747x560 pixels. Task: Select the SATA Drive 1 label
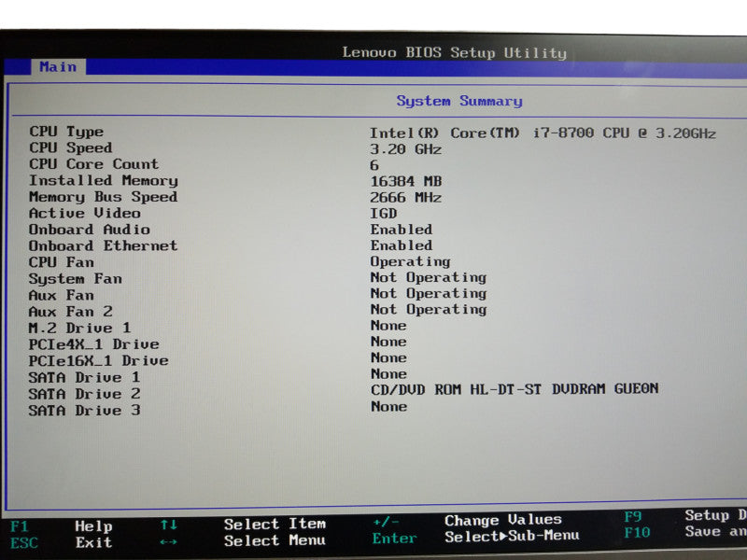pos(84,378)
